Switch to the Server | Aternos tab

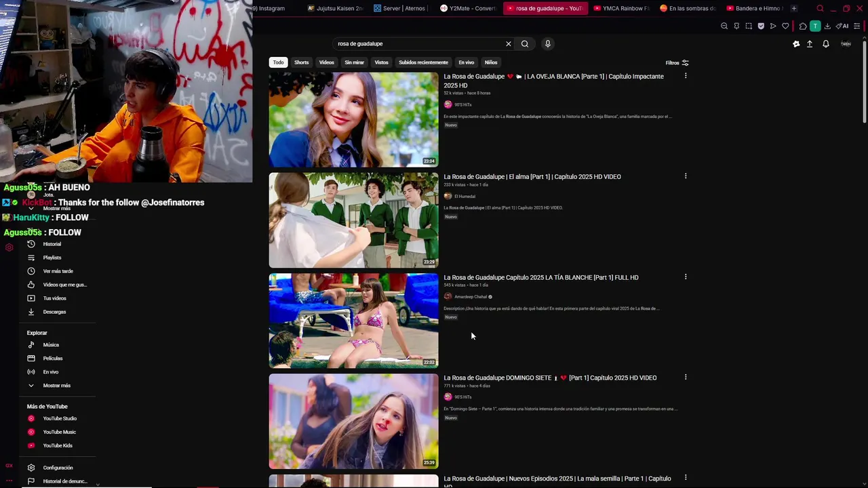pos(400,9)
